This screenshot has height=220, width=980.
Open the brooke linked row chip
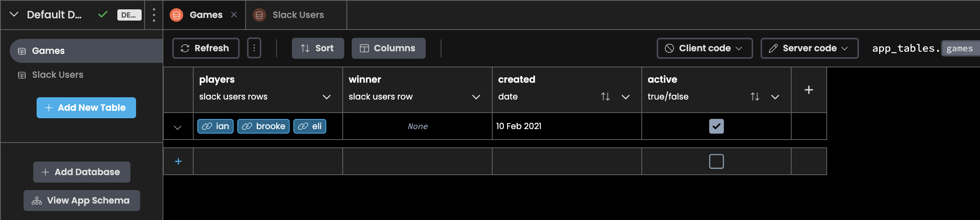coord(263,126)
